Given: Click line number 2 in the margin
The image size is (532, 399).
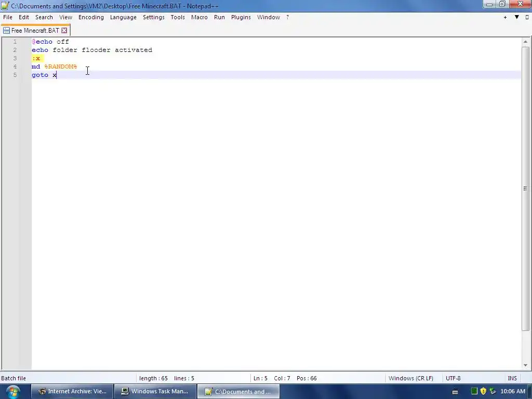Looking at the screenshot, I should 15,50.
